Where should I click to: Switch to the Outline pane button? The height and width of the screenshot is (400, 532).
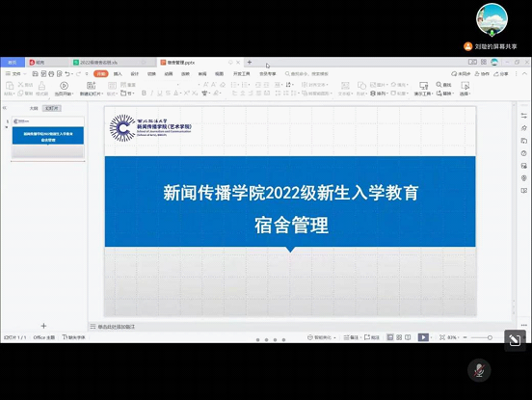coord(34,108)
